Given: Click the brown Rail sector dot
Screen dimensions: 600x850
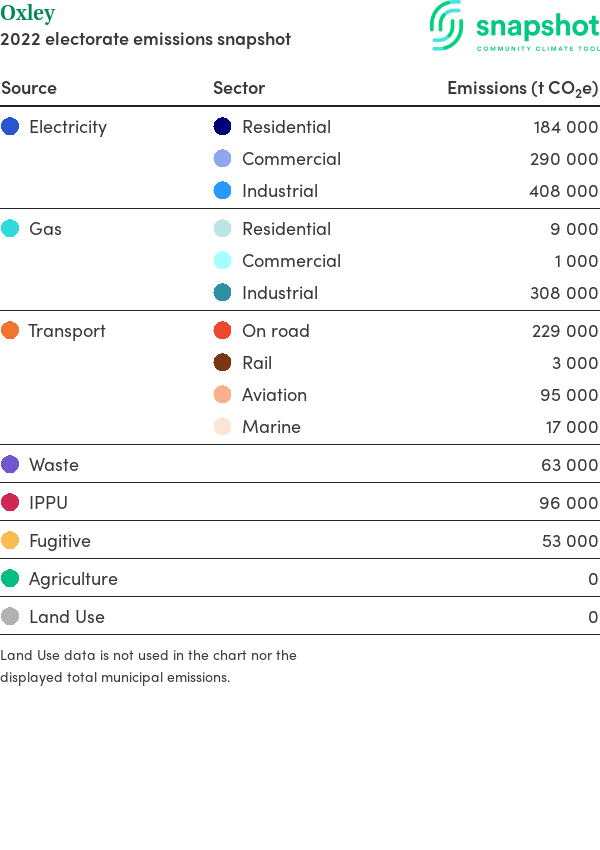Looking at the screenshot, I should click(x=222, y=362).
